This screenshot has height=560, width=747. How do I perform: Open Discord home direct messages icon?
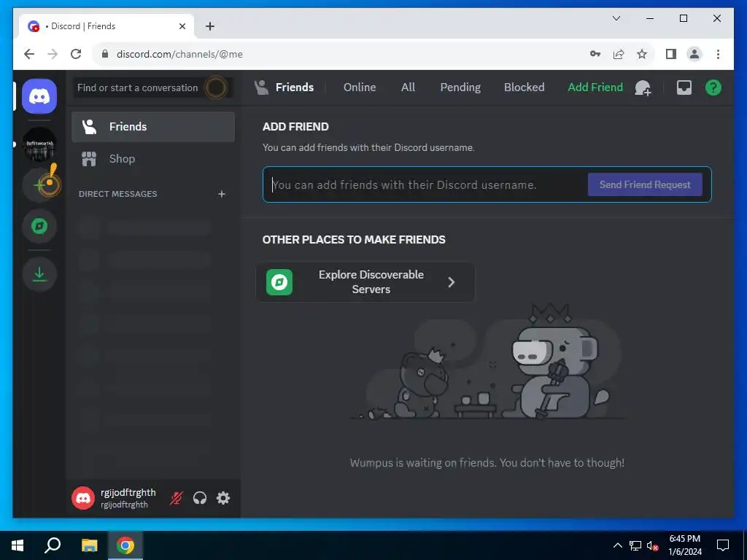point(39,96)
